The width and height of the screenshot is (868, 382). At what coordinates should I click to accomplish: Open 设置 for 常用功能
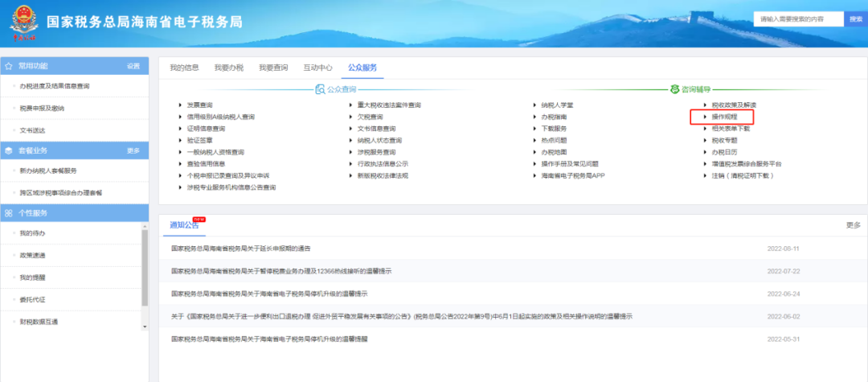point(133,66)
